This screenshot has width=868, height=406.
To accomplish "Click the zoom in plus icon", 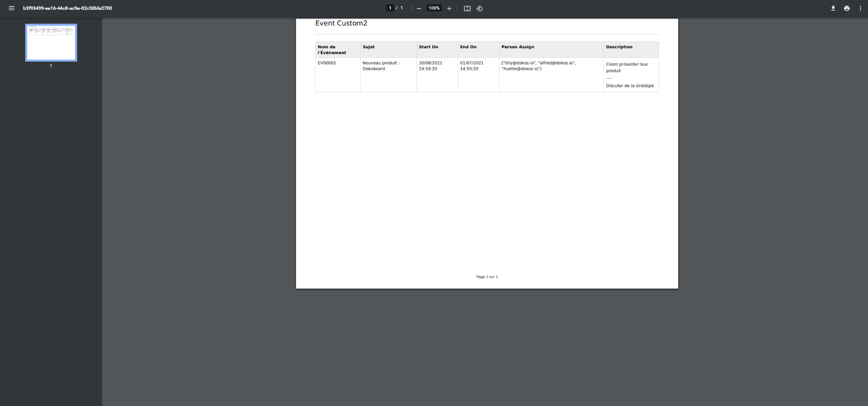I will (449, 9).
